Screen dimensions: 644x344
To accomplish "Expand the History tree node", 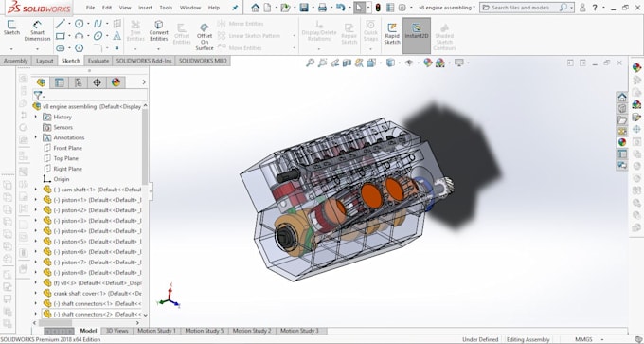I will pos(35,117).
